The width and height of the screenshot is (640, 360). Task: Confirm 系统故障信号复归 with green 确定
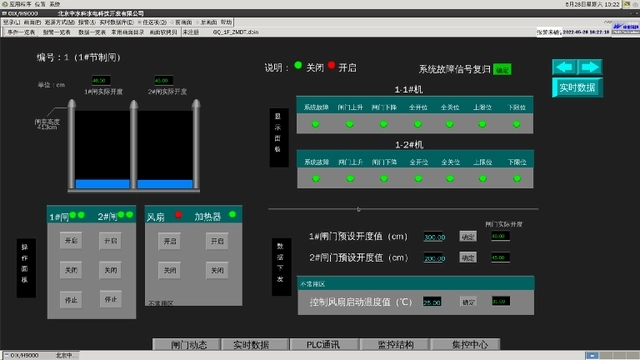502,70
